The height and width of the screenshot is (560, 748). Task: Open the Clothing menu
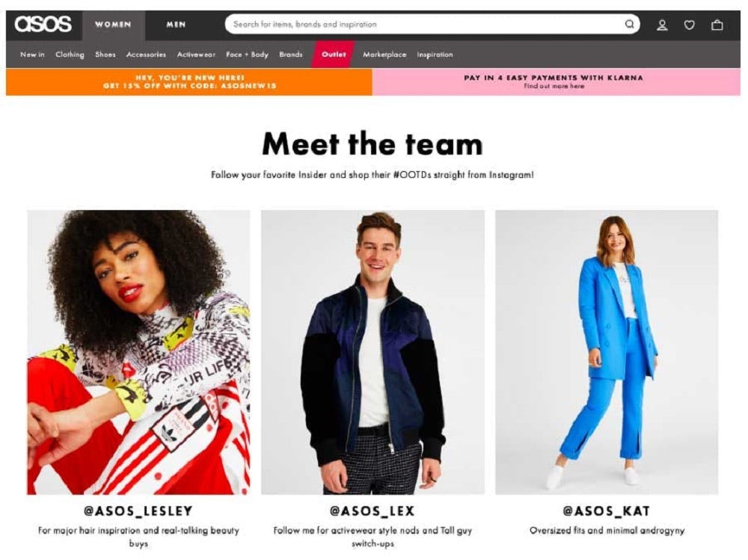tap(70, 55)
